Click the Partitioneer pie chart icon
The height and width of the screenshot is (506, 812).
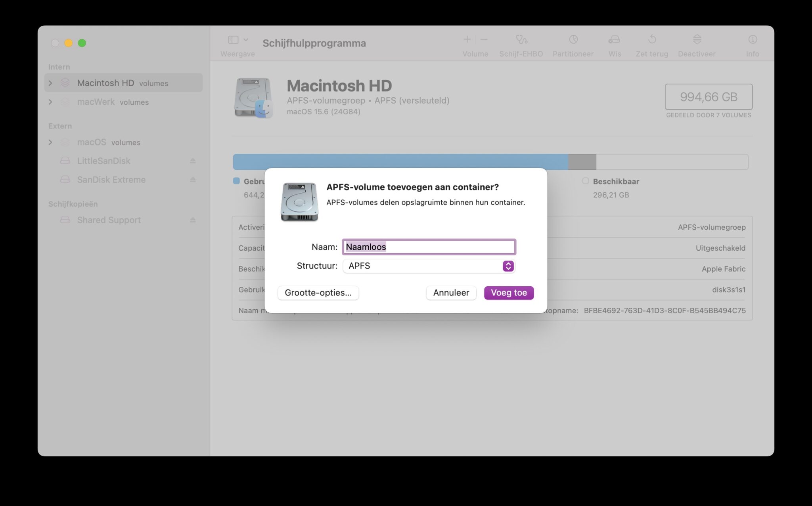[x=573, y=40]
